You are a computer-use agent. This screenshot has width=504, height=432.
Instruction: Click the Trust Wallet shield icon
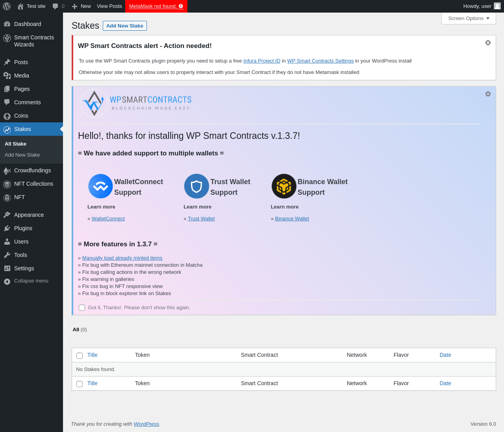[x=196, y=186]
